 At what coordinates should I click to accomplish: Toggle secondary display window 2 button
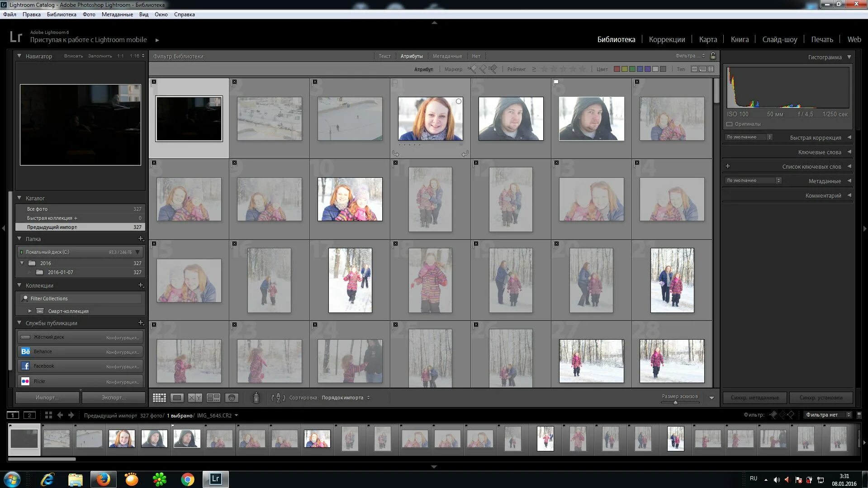coord(29,415)
